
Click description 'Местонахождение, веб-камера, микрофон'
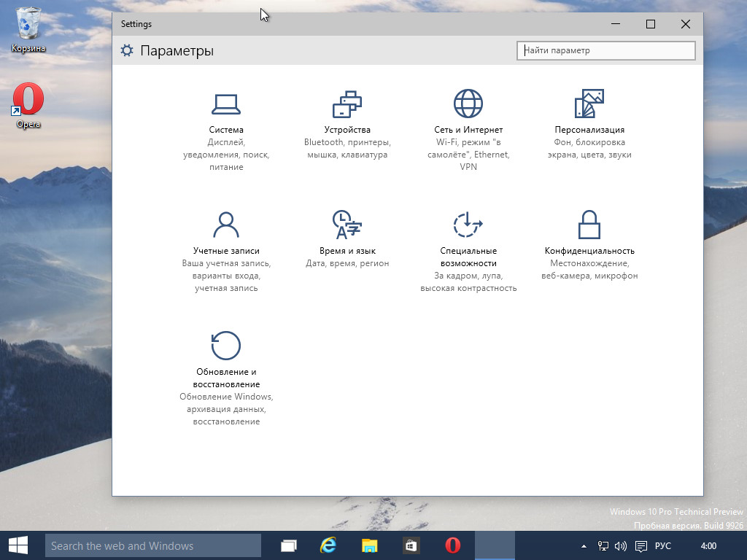(x=589, y=269)
